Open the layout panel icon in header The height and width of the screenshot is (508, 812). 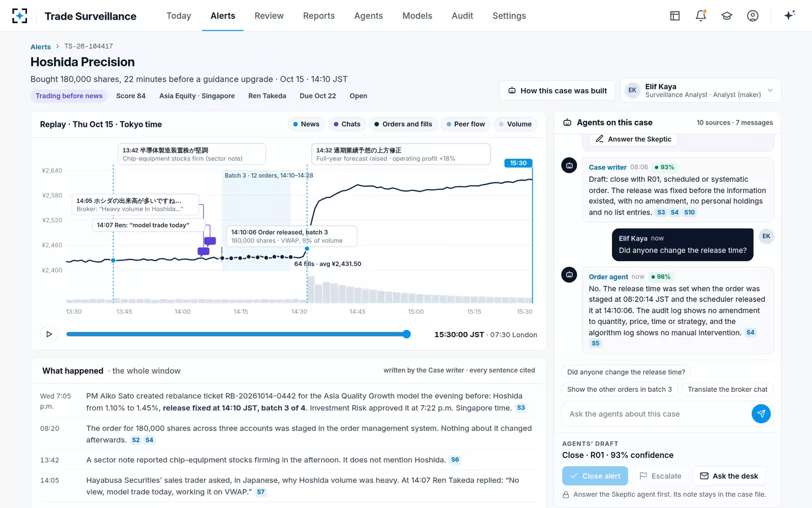tap(675, 16)
